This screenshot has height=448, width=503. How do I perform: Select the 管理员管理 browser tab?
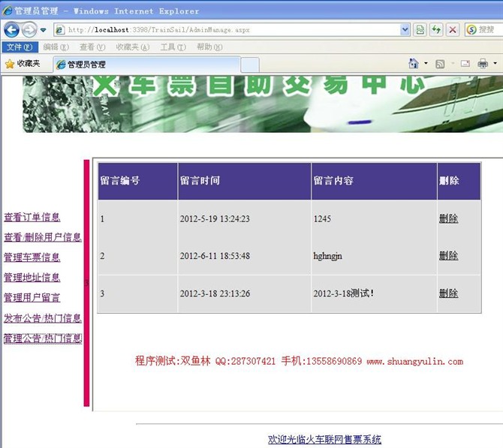point(147,65)
